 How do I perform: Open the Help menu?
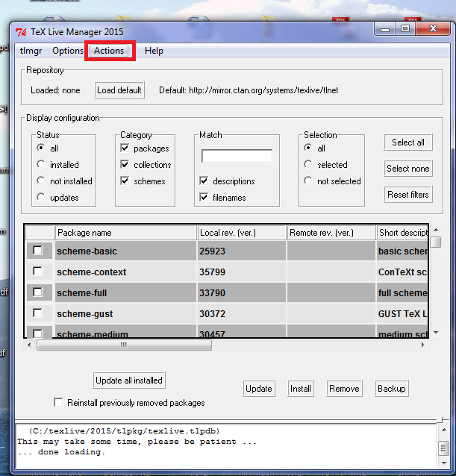tap(154, 51)
